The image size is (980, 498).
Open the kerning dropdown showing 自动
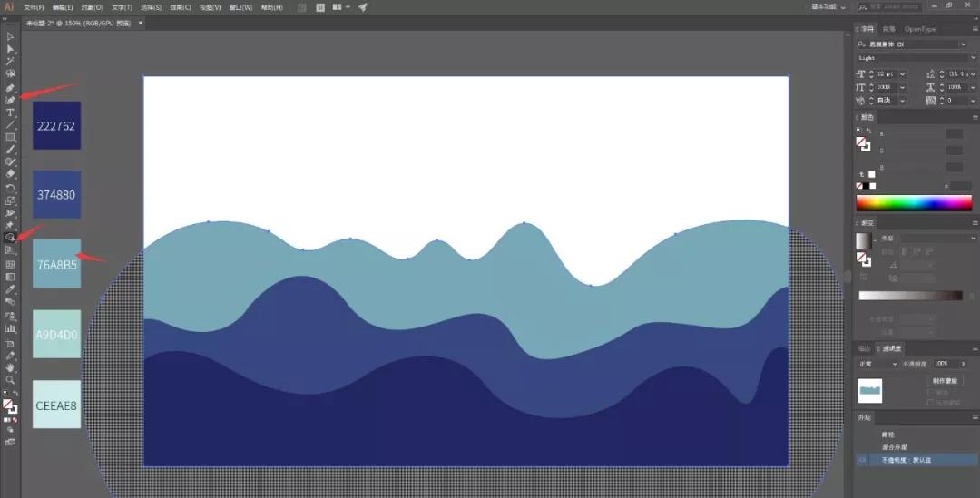(x=903, y=101)
